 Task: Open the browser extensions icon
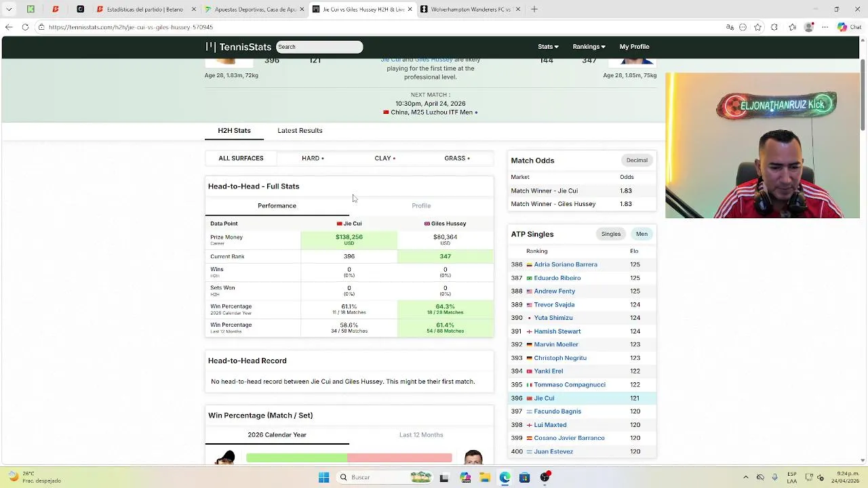tap(774, 27)
